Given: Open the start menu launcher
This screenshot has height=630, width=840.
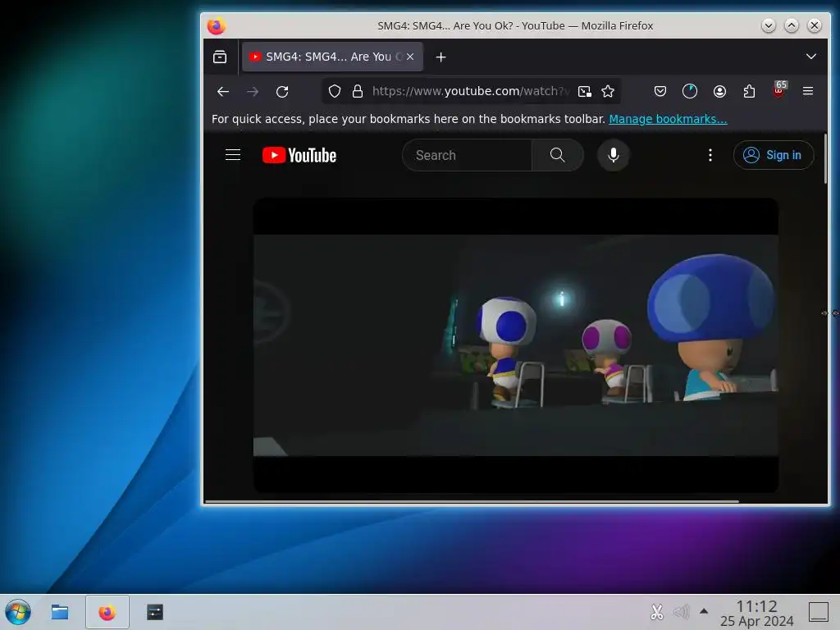Looking at the screenshot, I should click(x=18, y=612).
